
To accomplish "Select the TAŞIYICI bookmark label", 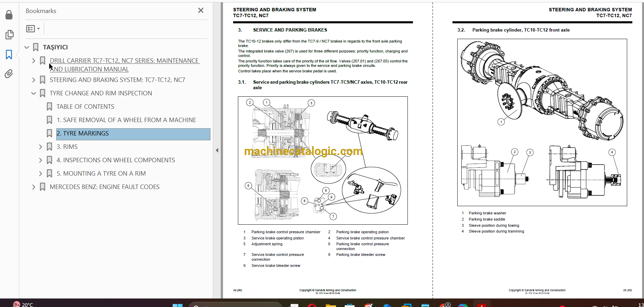I will click(x=55, y=47).
